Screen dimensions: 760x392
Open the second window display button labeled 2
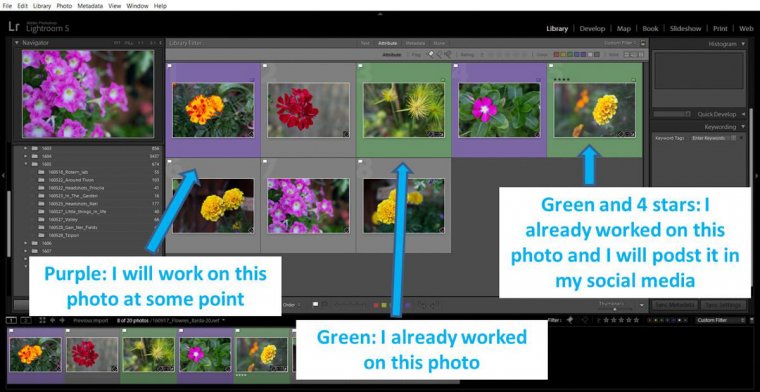[x=26, y=320]
